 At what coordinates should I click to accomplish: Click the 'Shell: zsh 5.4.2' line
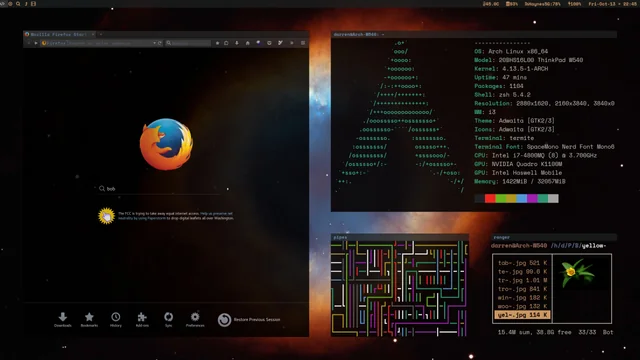[x=502, y=95]
